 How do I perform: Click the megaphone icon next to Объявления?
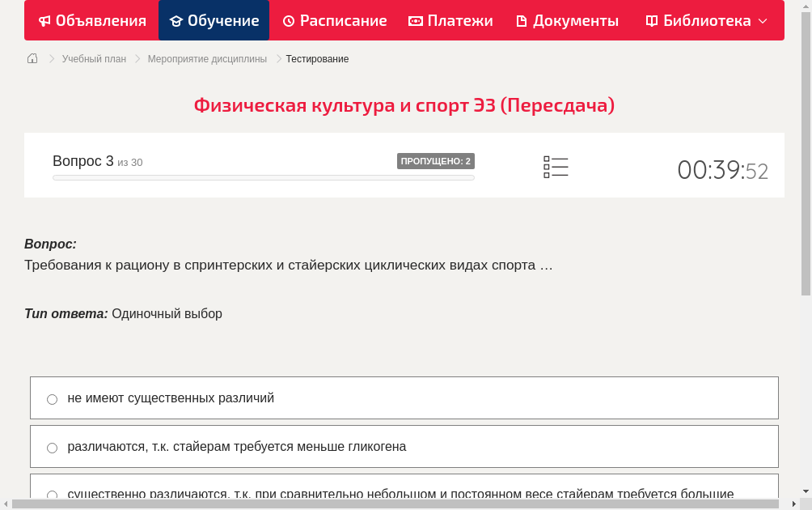tap(46, 20)
